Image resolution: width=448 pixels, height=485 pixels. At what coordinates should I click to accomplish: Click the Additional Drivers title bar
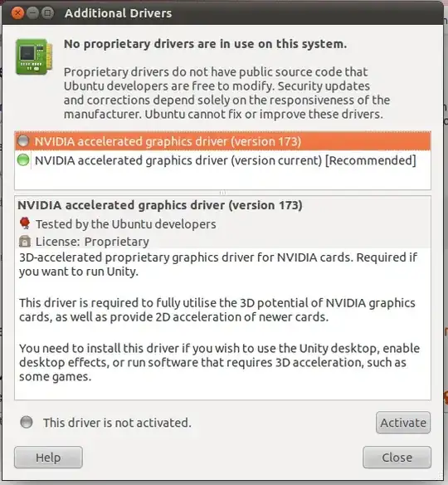[x=222, y=13]
